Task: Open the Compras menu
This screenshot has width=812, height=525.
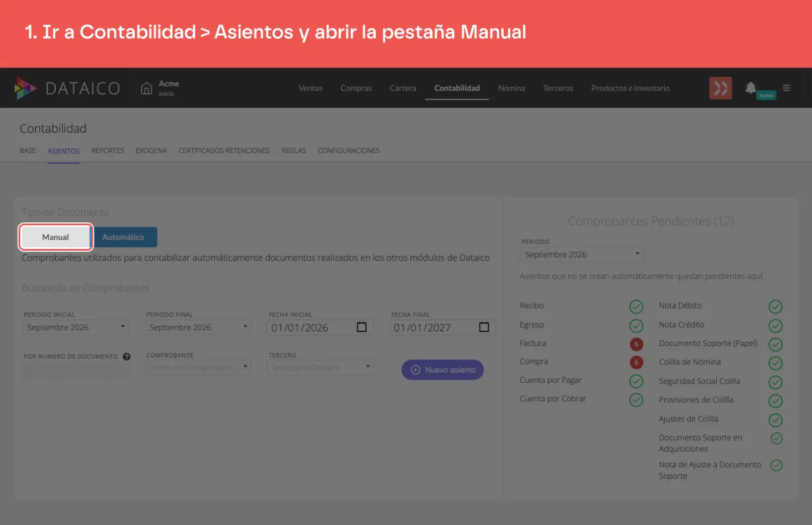Action: pos(356,88)
